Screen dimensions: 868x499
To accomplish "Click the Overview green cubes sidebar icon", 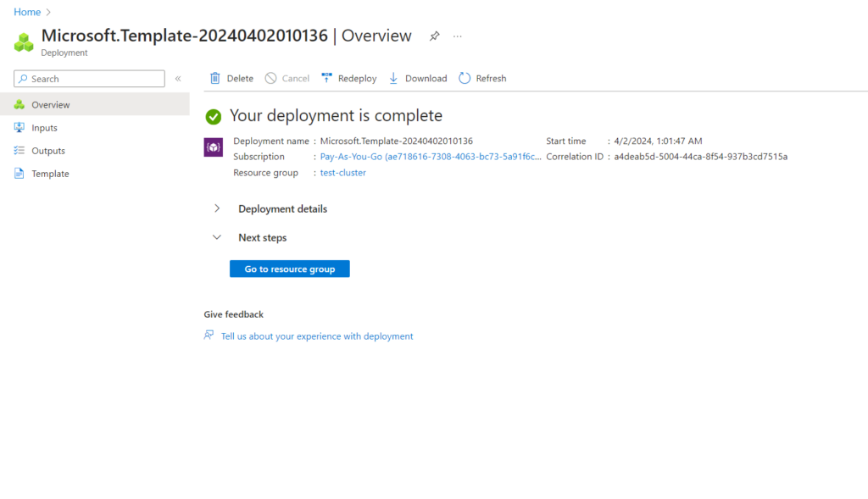I will [19, 104].
